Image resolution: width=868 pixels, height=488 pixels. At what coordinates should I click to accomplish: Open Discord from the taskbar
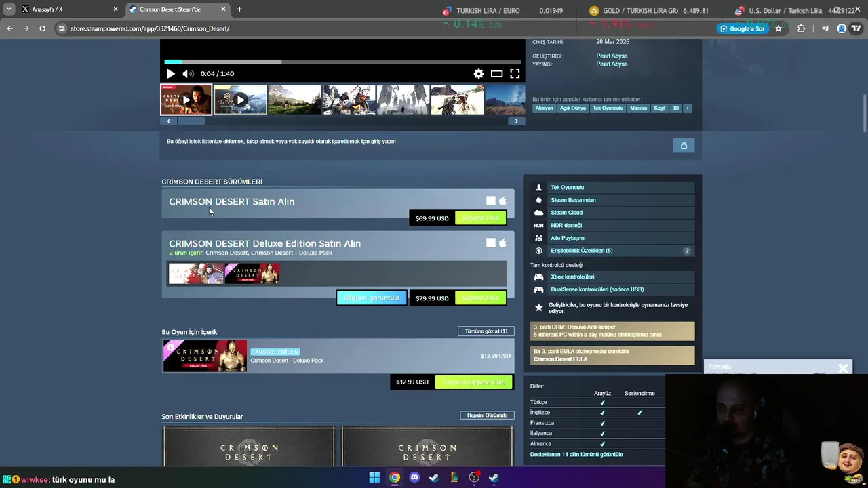point(414,477)
